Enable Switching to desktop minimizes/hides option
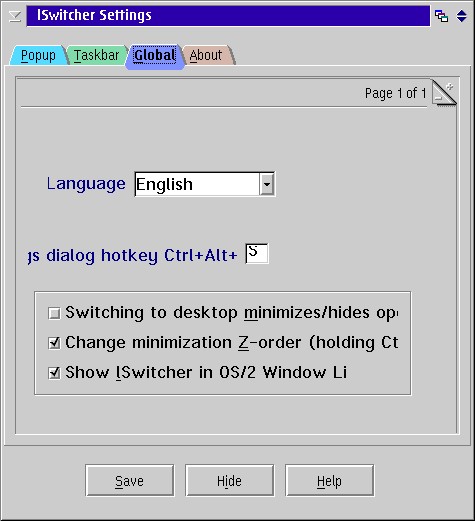 click(54, 313)
